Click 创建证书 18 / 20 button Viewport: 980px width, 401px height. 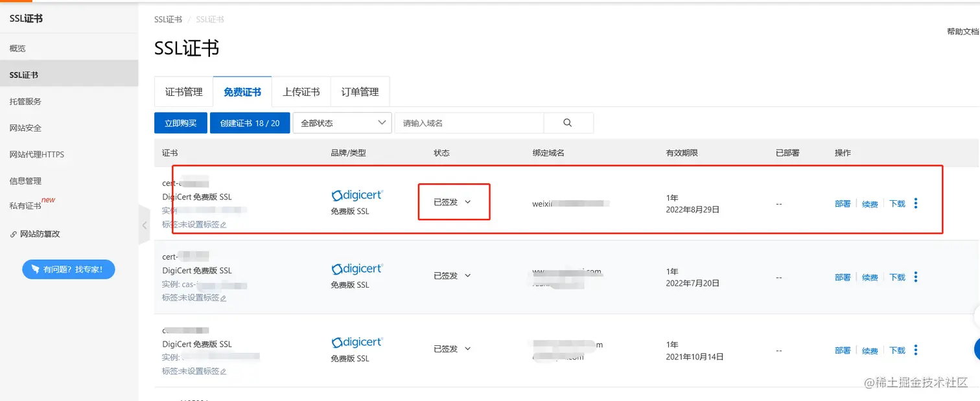[250, 123]
